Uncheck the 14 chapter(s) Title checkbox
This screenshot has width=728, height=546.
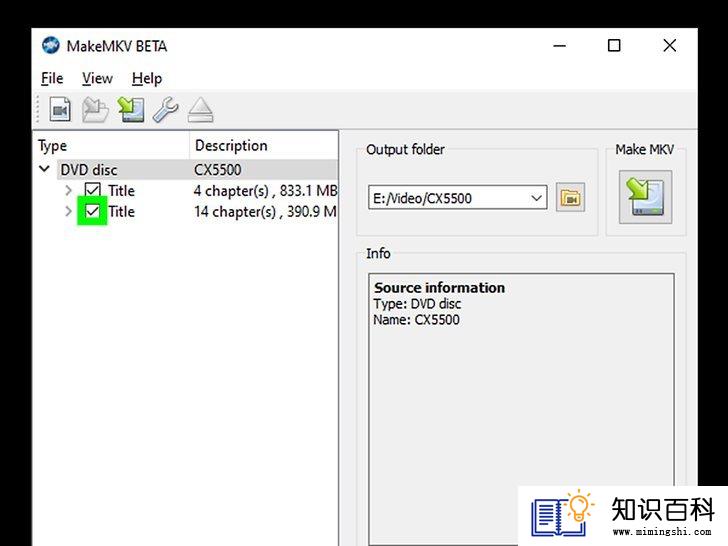pyautogui.click(x=92, y=211)
